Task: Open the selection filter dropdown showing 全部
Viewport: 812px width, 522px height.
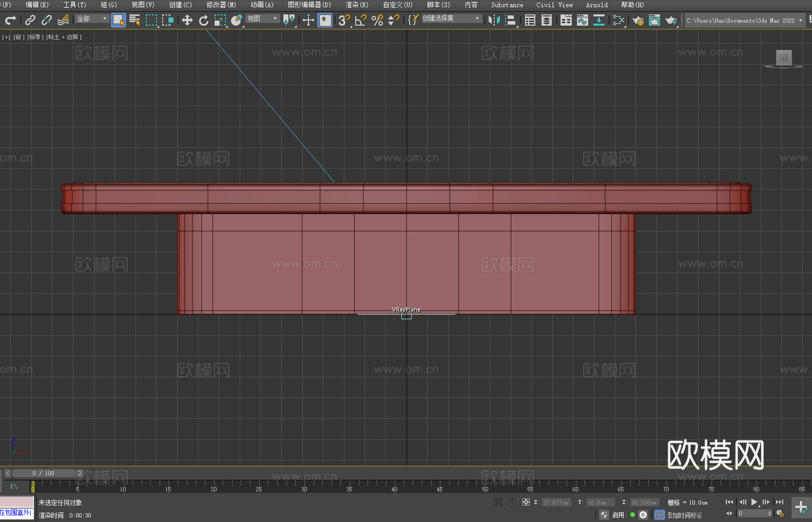Action: (x=92, y=18)
